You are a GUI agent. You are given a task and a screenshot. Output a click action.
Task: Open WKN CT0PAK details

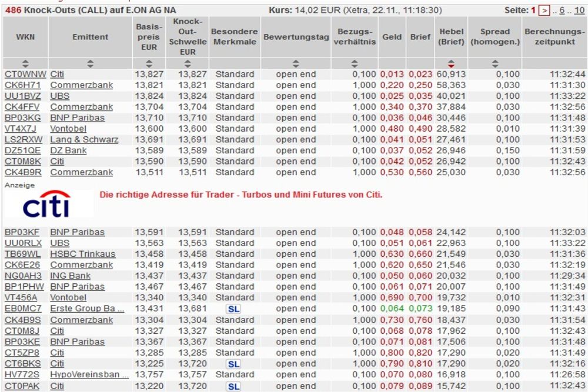click(22, 386)
